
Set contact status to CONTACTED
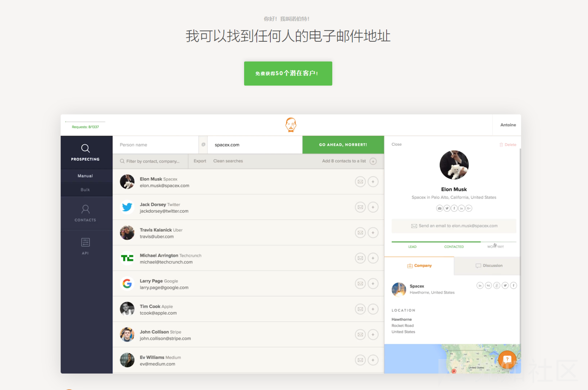coord(454,247)
